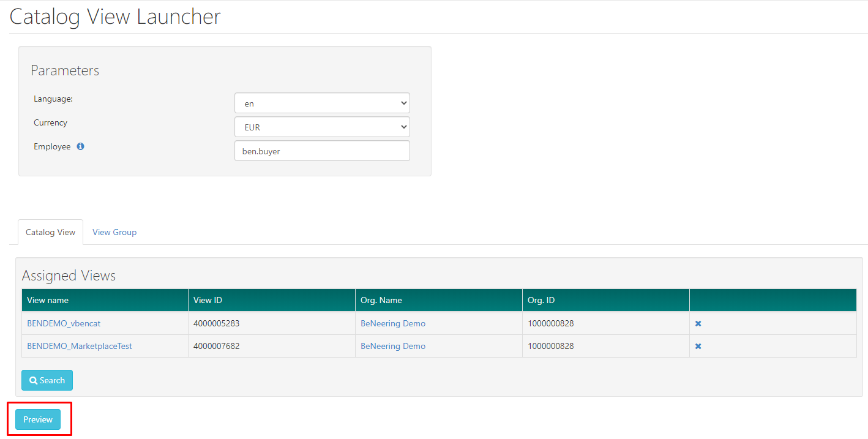
Task: Open the Currency dropdown
Action: [x=322, y=127]
